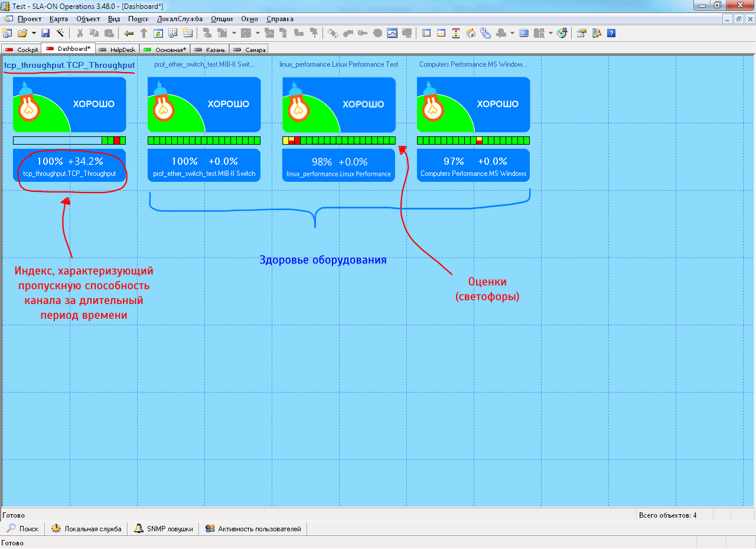Click the magic wand wizard icon
Viewport: 756px width, 549px height.
[x=60, y=33]
